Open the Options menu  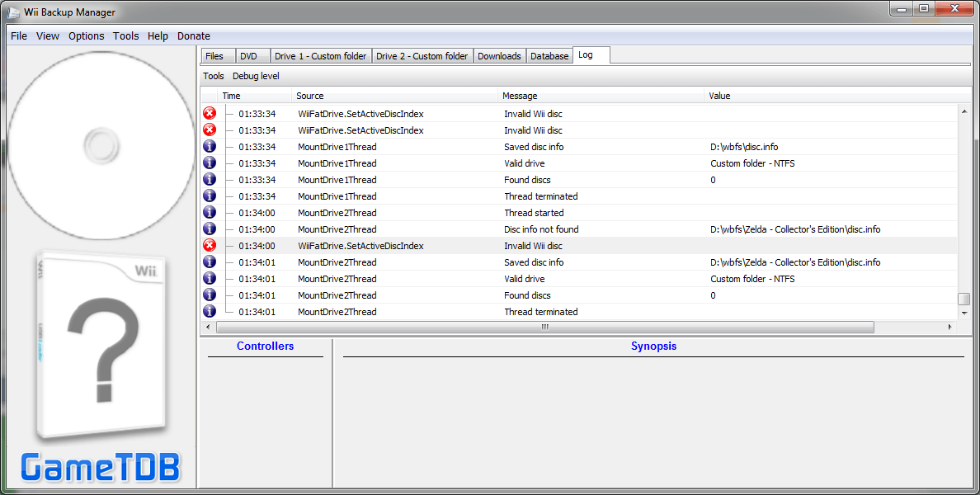click(x=87, y=35)
